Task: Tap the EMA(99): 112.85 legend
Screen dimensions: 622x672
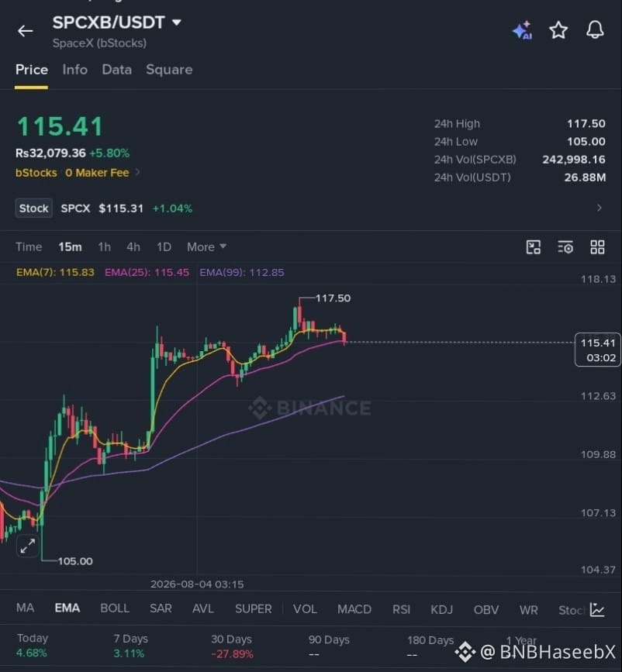Action: pos(241,273)
